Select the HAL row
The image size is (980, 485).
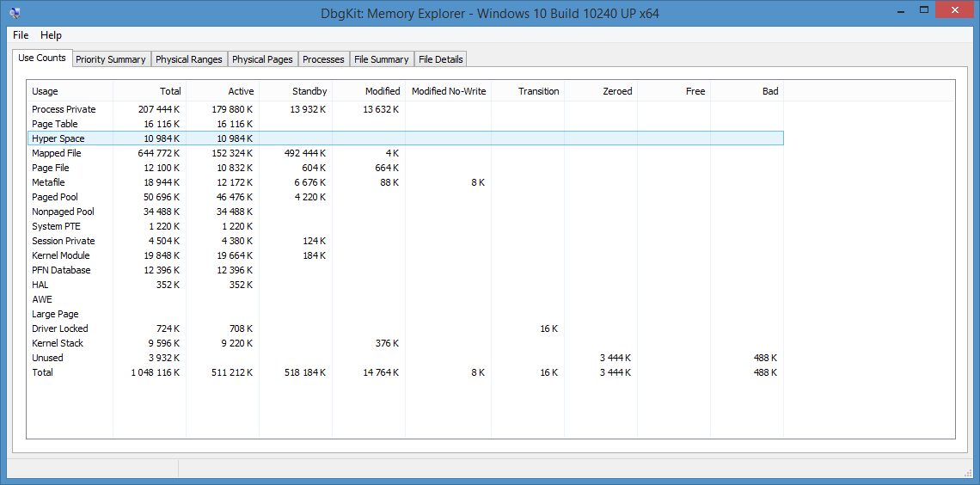coord(406,285)
